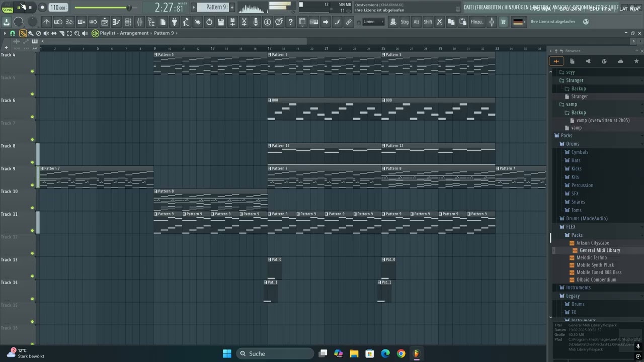Select Melodic Techno pack in browser
The width and height of the screenshot is (644, 362).
592,257
